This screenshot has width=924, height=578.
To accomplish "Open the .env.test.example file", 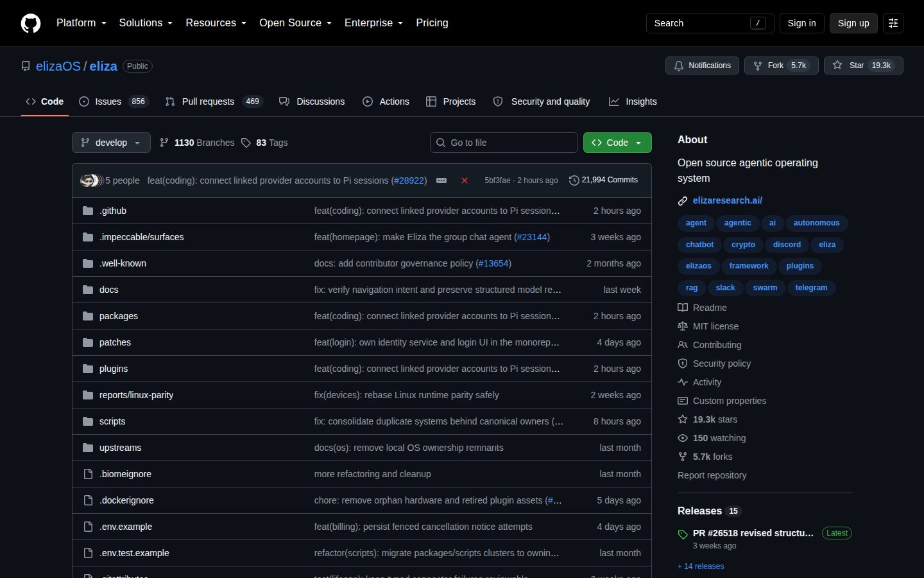I will [134, 553].
